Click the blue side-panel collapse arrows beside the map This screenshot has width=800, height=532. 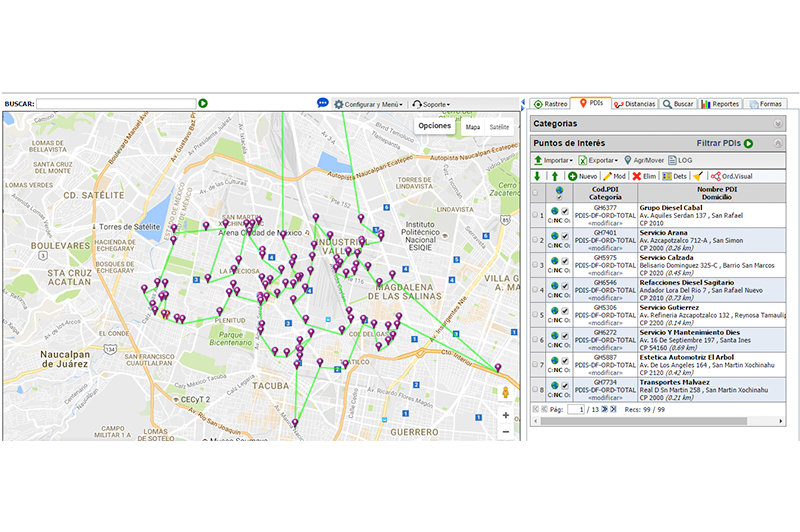(522, 105)
